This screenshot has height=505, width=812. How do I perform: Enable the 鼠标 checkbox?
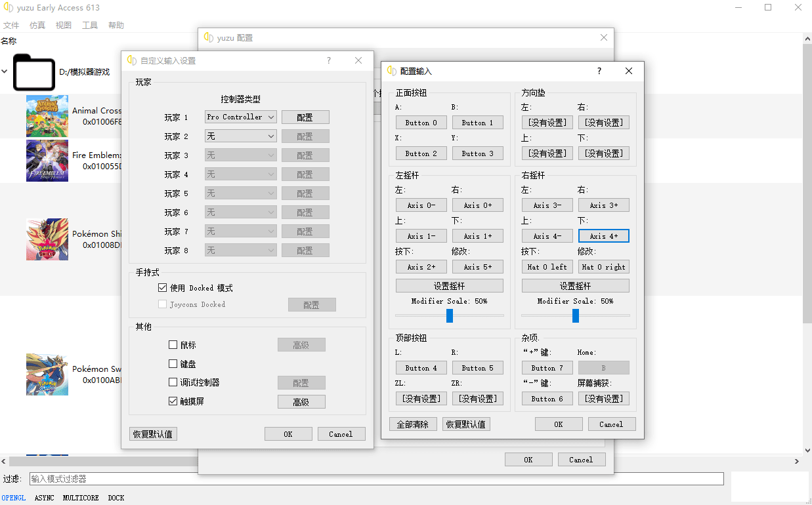click(173, 345)
